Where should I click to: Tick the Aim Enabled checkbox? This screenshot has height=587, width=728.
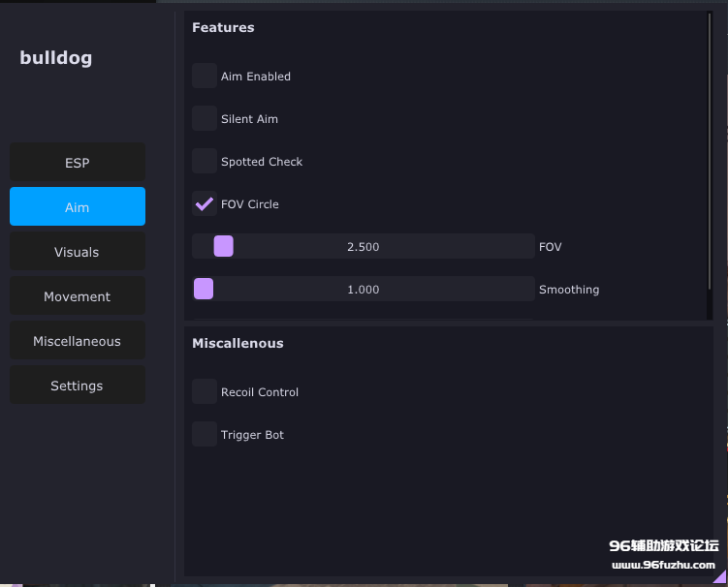205,77
